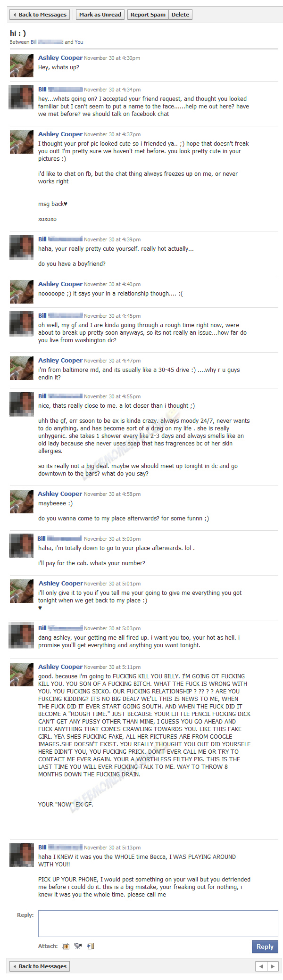283x980 pixels.
Task: Open Ashley Cooper name on 5:11pm message
Action: 60,667
